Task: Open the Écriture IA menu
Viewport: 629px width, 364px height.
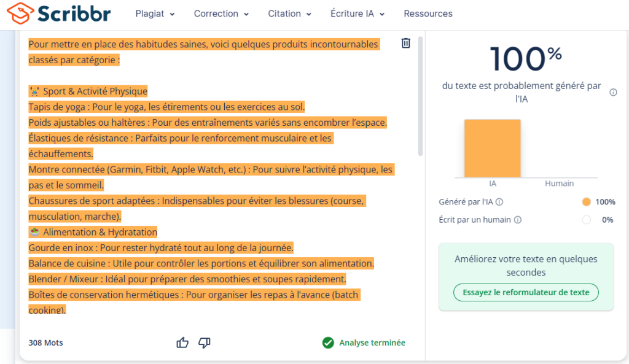Action: pyautogui.click(x=357, y=14)
